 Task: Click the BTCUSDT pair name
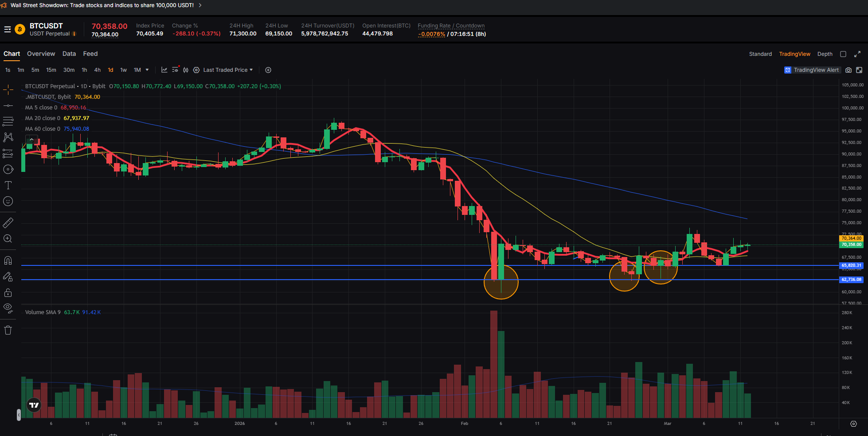coord(46,26)
